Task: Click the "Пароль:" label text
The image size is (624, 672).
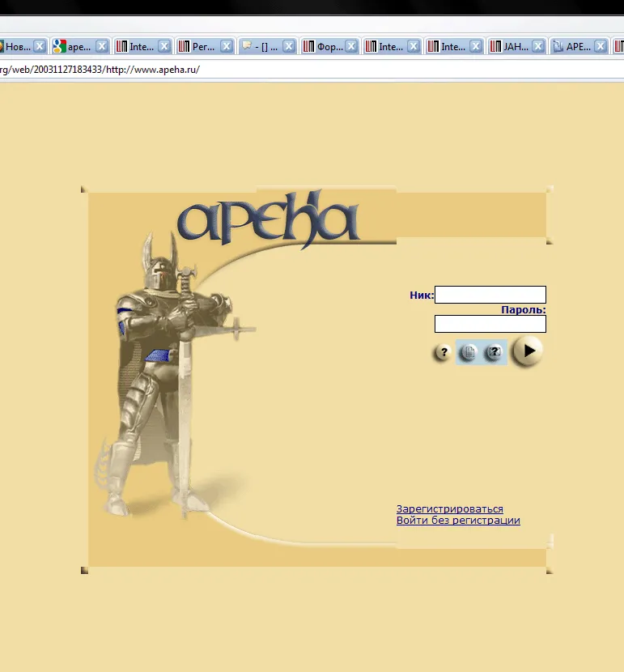Action: click(524, 309)
